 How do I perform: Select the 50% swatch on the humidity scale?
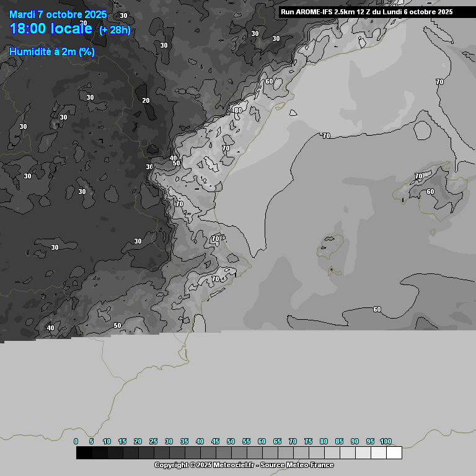(239, 453)
